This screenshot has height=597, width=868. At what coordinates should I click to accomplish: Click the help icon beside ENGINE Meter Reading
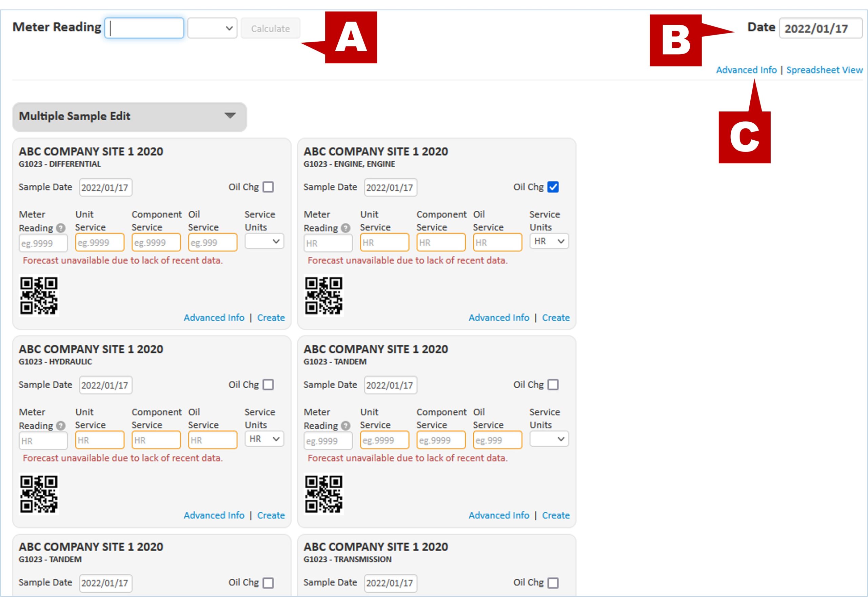click(x=346, y=228)
